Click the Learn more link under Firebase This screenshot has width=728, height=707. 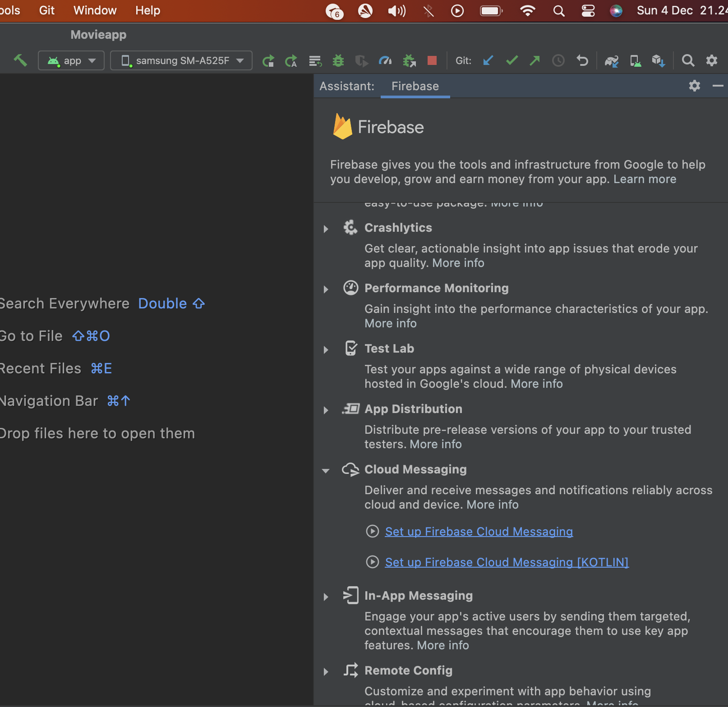pos(645,179)
